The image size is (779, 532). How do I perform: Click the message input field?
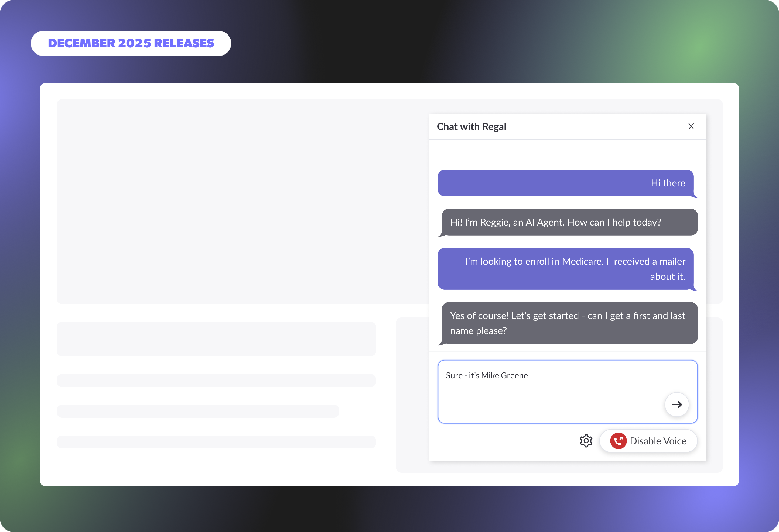[553, 399]
